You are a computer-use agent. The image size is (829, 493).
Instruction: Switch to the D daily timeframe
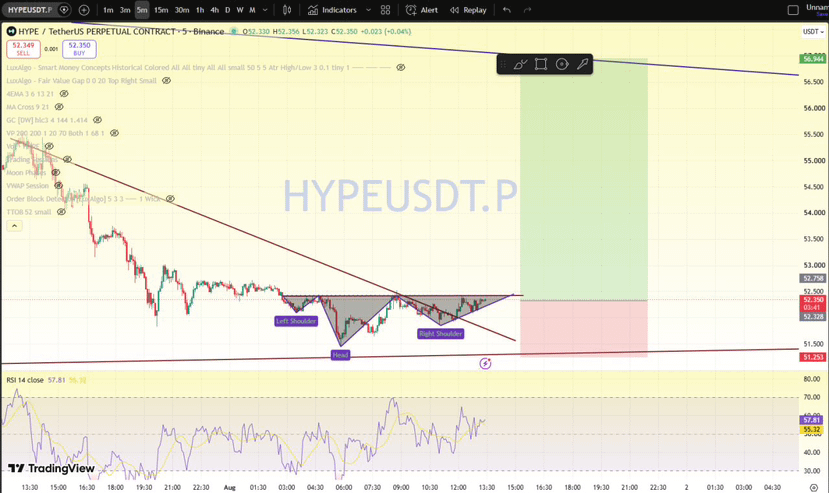pyautogui.click(x=227, y=10)
